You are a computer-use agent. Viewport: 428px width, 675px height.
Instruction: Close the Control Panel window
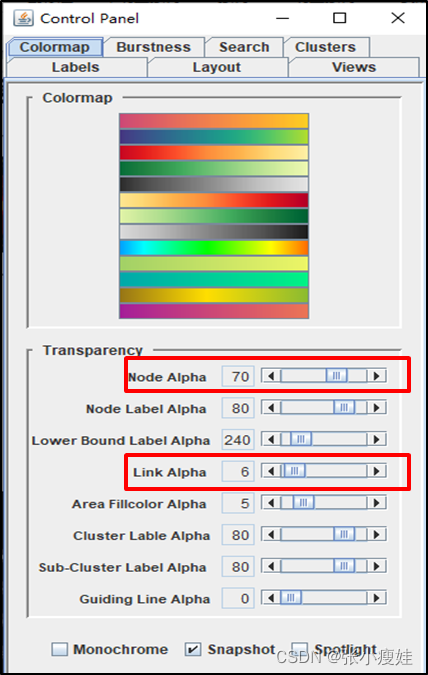pos(398,18)
